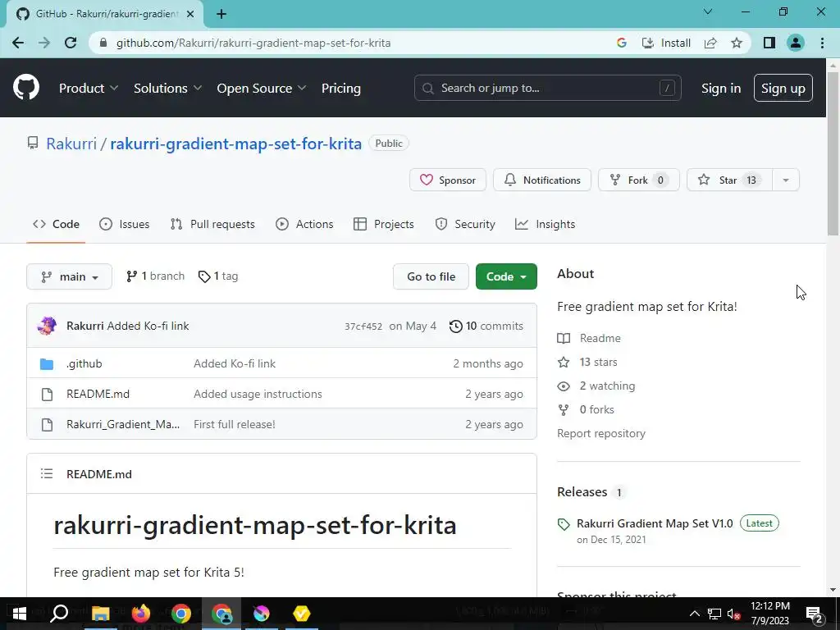Image resolution: width=840 pixels, height=630 pixels.
Task: Open Krita from the taskbar
Action: click(x=262, y=614)
